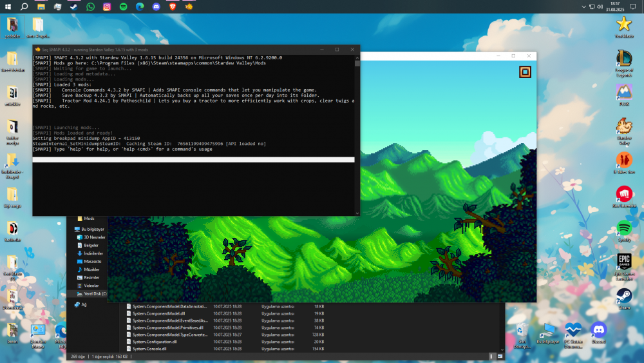Open PC health status desktop shortcut
The height and width of the screenshot is (363, 644).
pos(573,335)
